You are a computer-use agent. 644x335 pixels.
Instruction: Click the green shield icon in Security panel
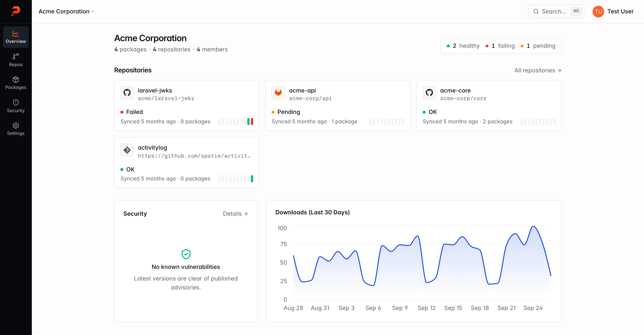186,254
